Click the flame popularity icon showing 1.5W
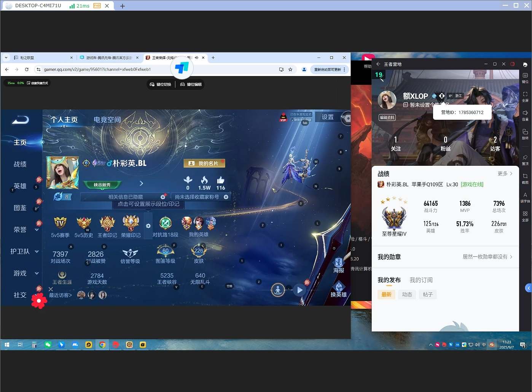This screenshot has width=532, height=392. pos(204,180)
